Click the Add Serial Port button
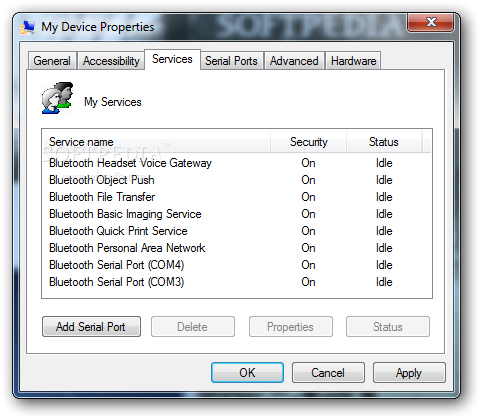481x419 pixels. [x=91, y=327]
